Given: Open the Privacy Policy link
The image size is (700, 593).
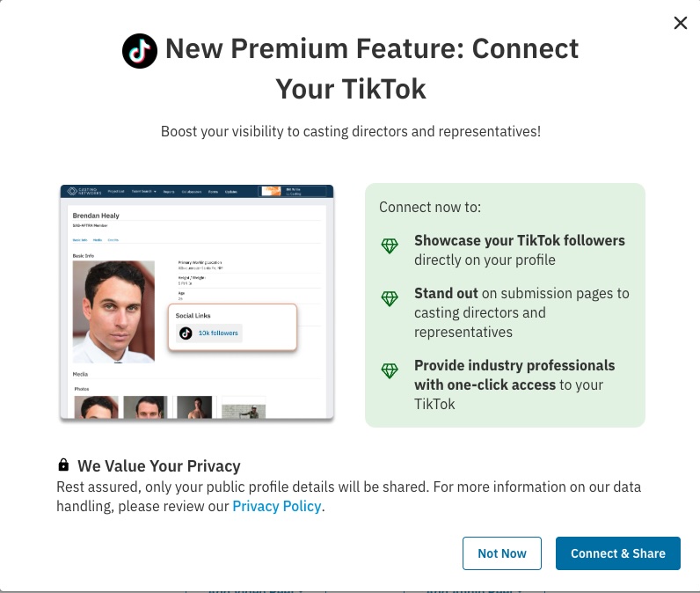Looking at the screenshot, I should 277,506.
